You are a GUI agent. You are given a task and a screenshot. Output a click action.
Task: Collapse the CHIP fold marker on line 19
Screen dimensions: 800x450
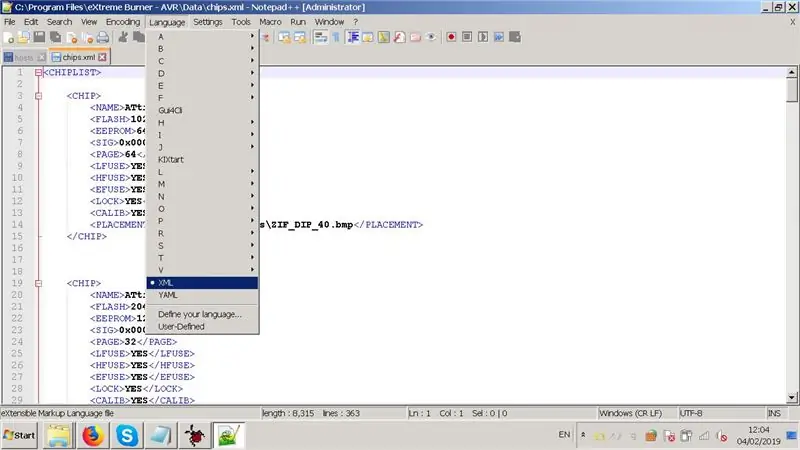(x=38, y=283)
